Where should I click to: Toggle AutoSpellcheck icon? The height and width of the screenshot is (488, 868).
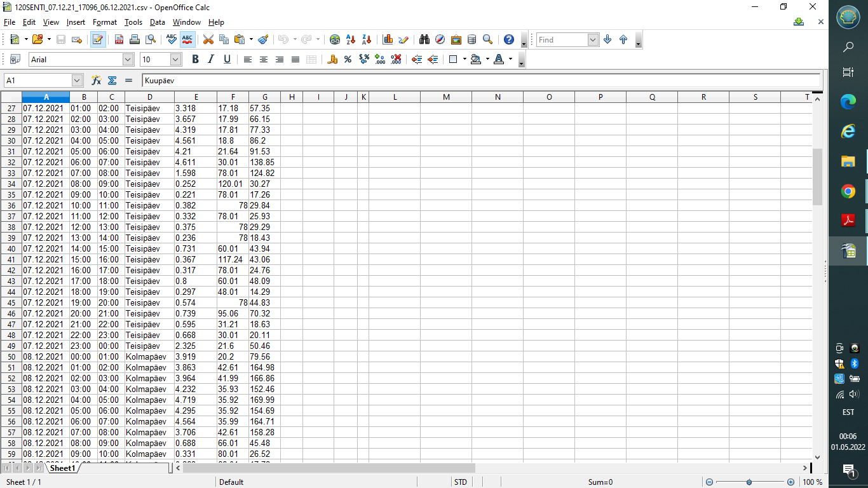[x=187, y=39]
